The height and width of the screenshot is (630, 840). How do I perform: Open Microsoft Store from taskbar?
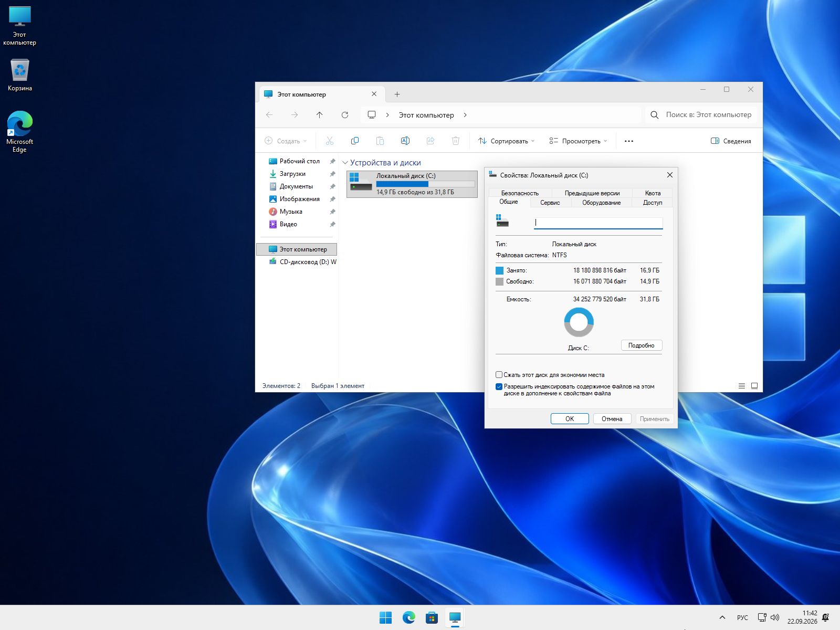(x=432, y=618)
